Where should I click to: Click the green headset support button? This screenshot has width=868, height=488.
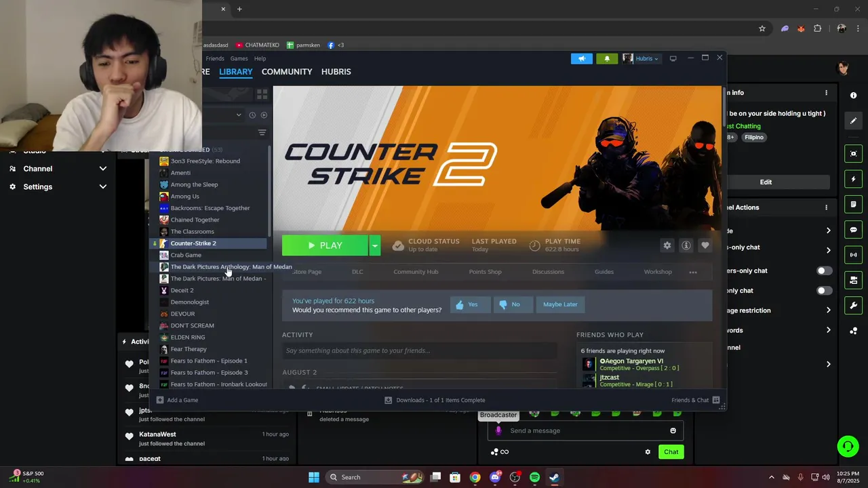pyautogui.click(x=848, y=446)
